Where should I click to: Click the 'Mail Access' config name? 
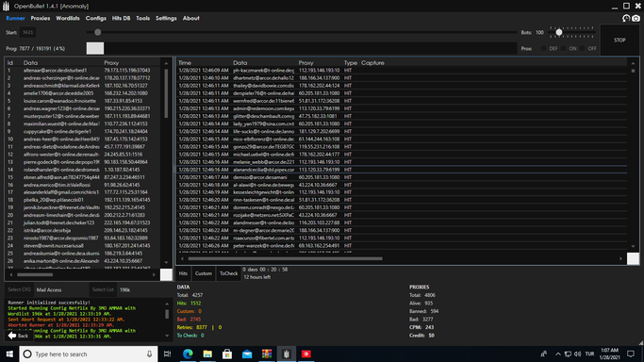coord(49,289)
